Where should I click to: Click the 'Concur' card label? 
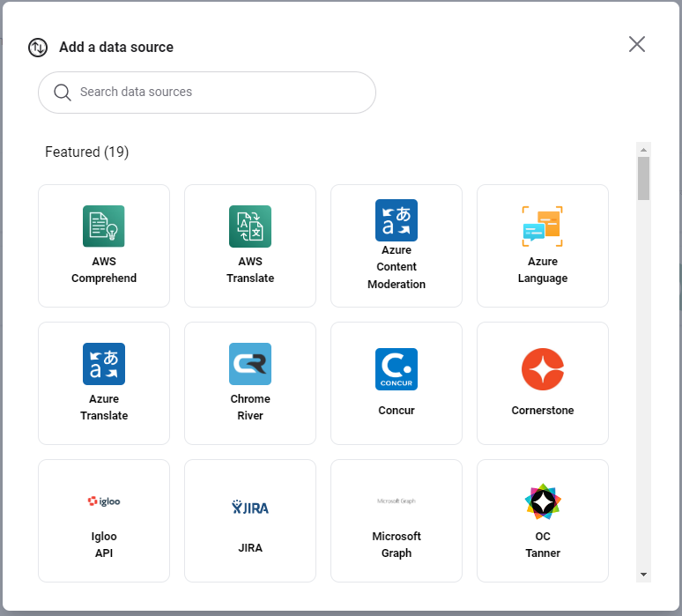point(397,411)
